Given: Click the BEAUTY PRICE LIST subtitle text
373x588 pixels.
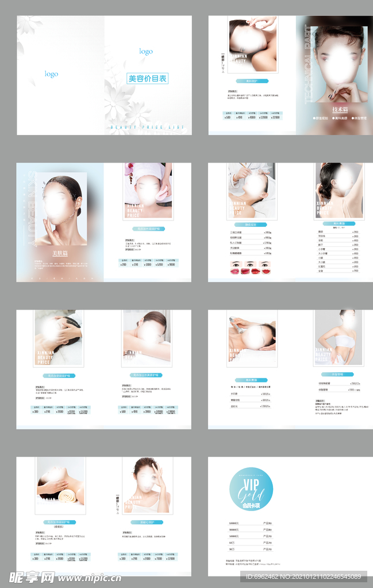Looking at the screenshot, I should pos(147,127).
